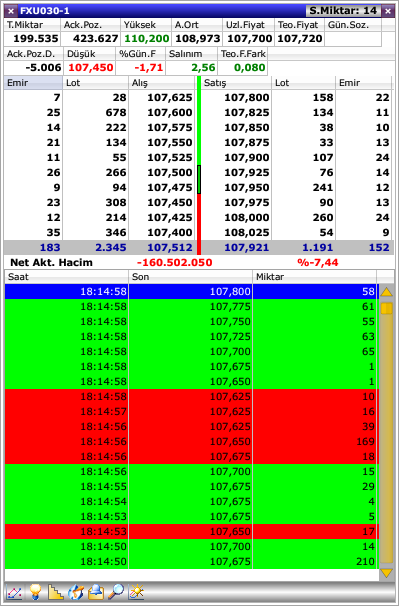Click the trades list scrollbar thumb
The image size is (399, 606).
[386, 308]
